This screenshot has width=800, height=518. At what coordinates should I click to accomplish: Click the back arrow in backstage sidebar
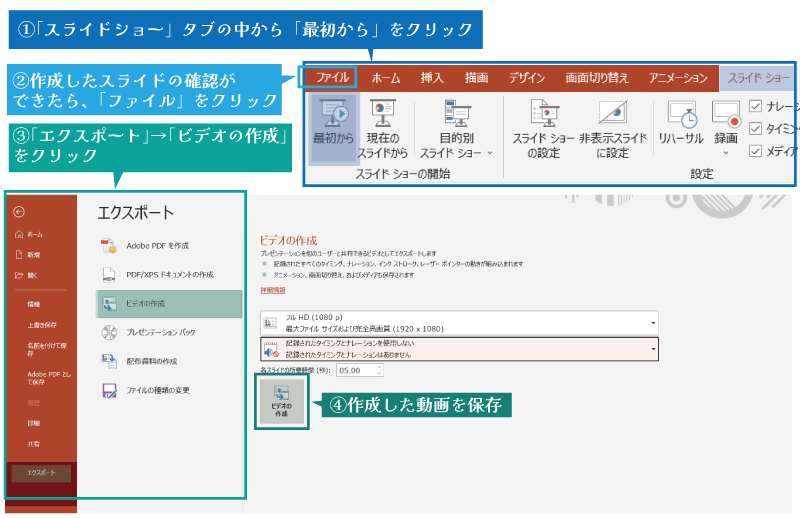[x=19, y=212]
